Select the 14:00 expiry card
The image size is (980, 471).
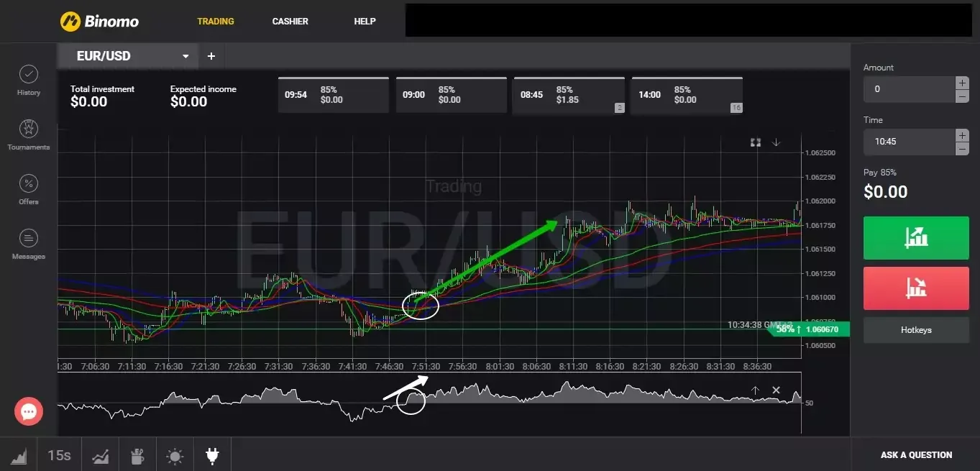click(x=687, y=95)
